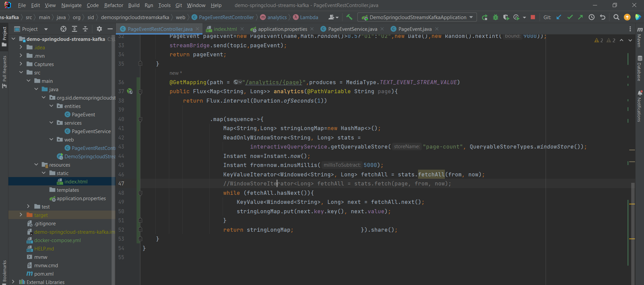Expand the .idea folder
Viewport: 644px width, 285px height.
21,47
